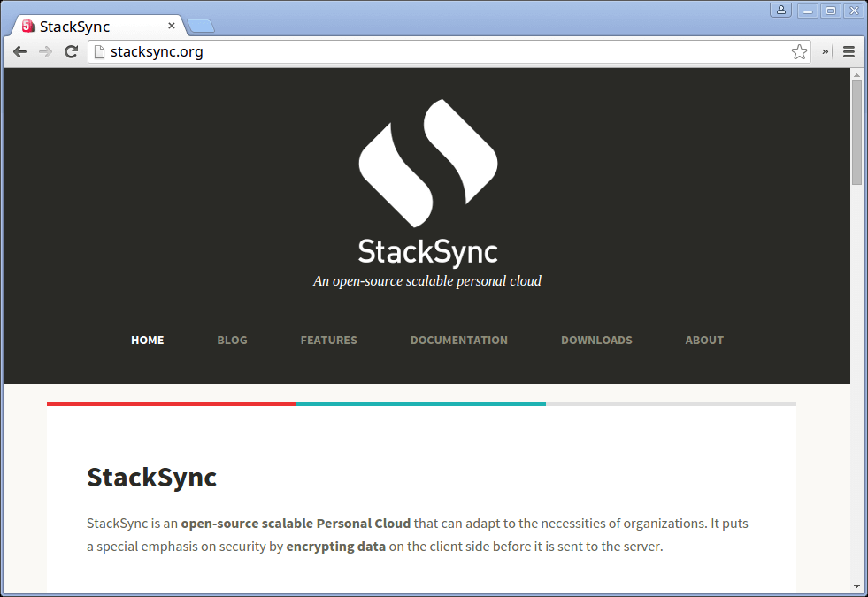Click the StackSync logo graphic

pos(428,164)
